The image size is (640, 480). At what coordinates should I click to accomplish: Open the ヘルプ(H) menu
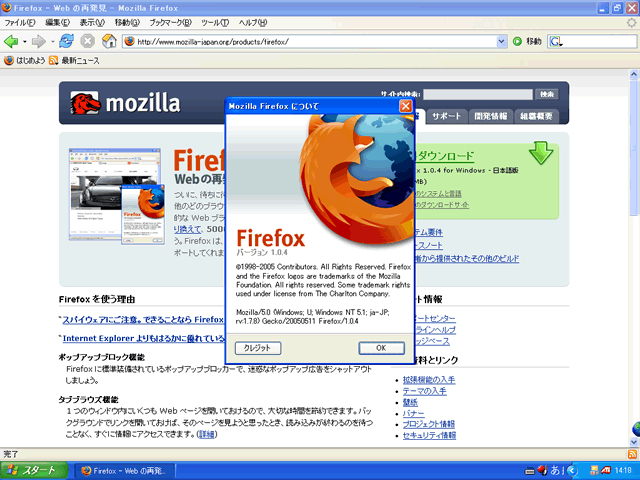[x=253, y=23]
